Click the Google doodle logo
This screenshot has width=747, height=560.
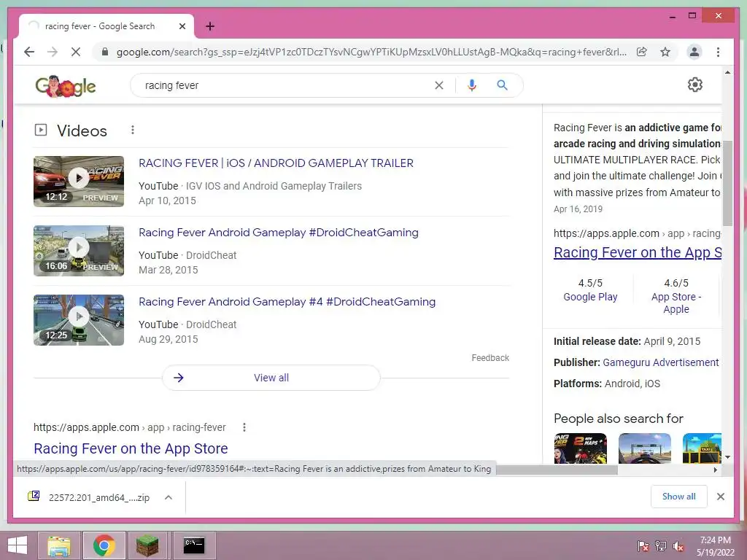66,86
